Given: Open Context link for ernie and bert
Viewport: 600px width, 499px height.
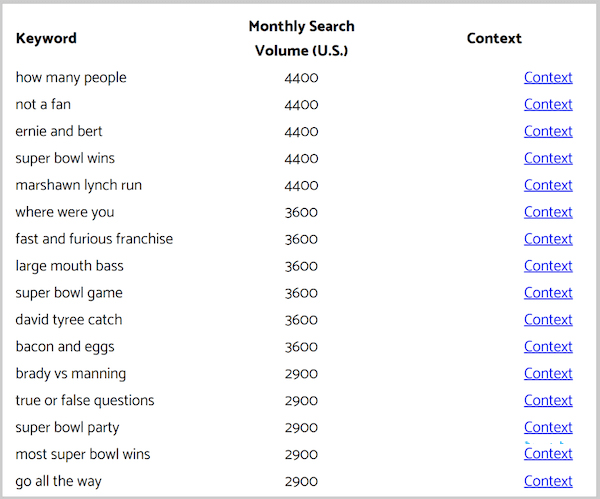Looking at the screenshot, I should 548,131.
